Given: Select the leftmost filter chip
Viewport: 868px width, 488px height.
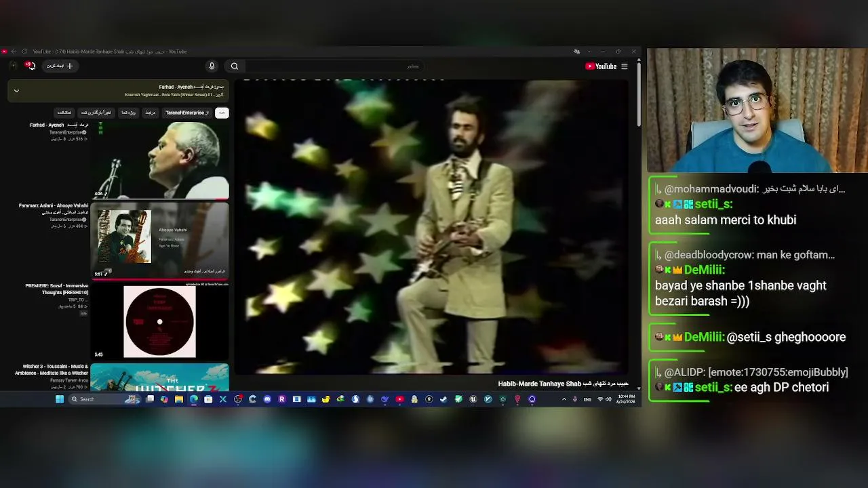Looking at the screenshot, I should pyautogui.click(x=64, y=113).
